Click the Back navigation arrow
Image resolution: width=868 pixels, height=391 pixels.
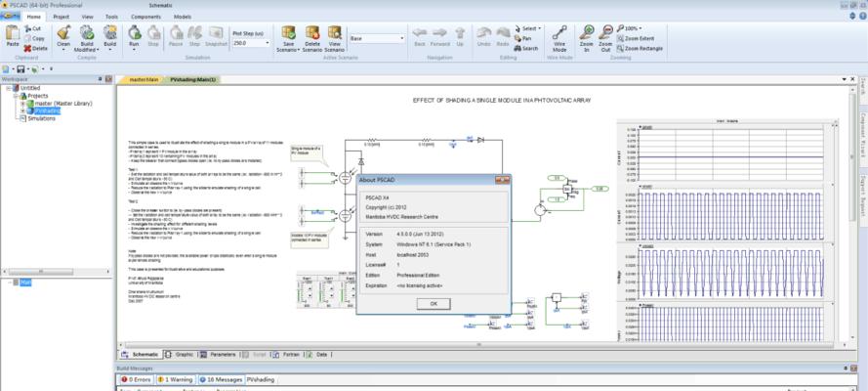[x=420, y=32]
